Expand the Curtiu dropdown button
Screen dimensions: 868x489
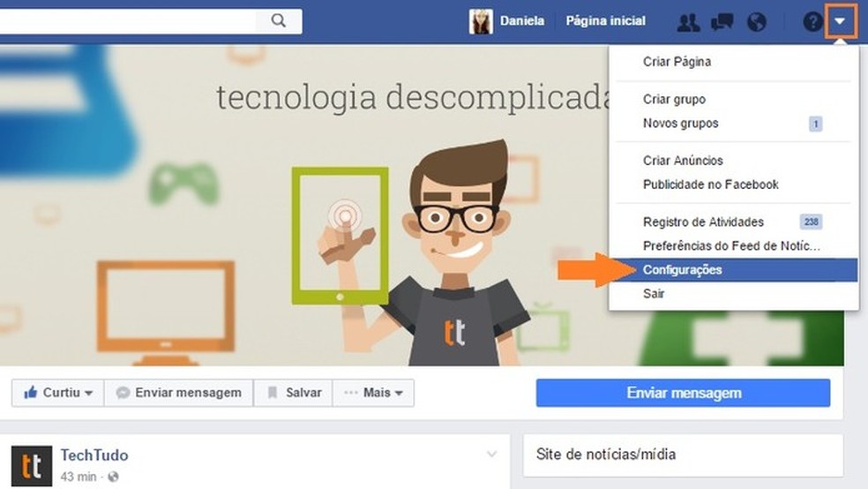coord(57,393)
